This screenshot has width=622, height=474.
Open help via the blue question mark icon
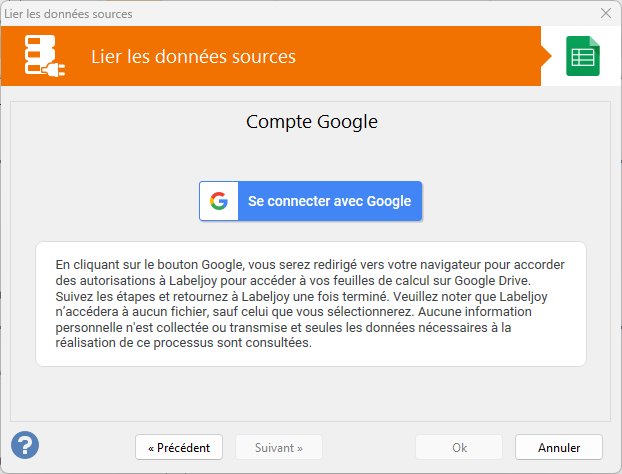[25, 445]
